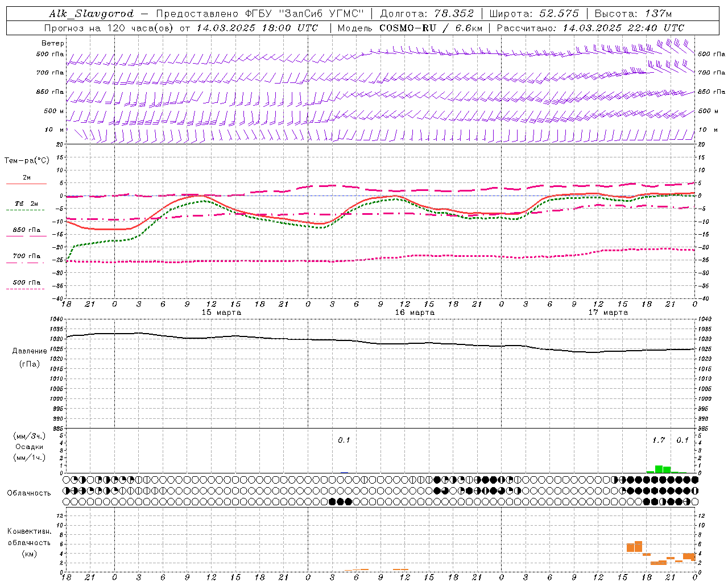Select the Модель COSMO-RU / 6.6км label
The image size is (728, 582).
410,28
